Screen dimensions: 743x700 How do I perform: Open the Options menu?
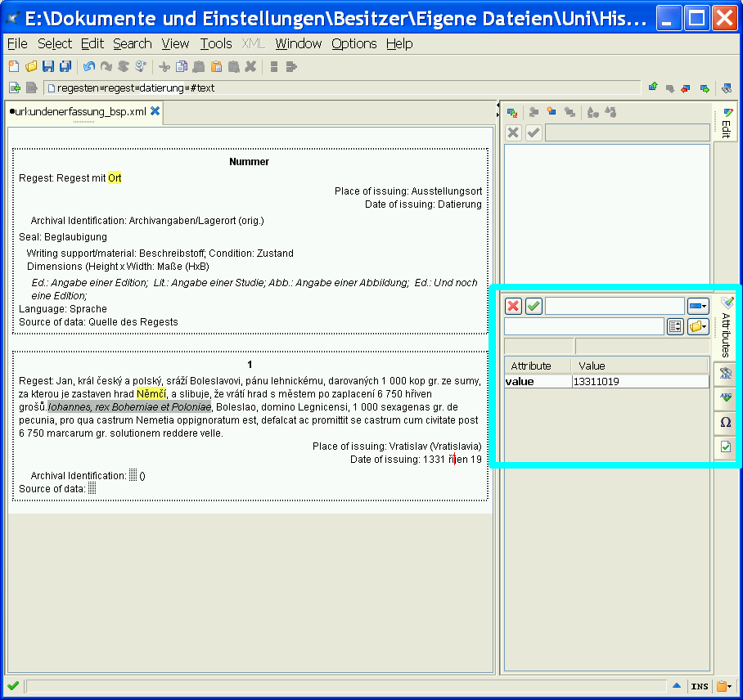pos(354,43)
